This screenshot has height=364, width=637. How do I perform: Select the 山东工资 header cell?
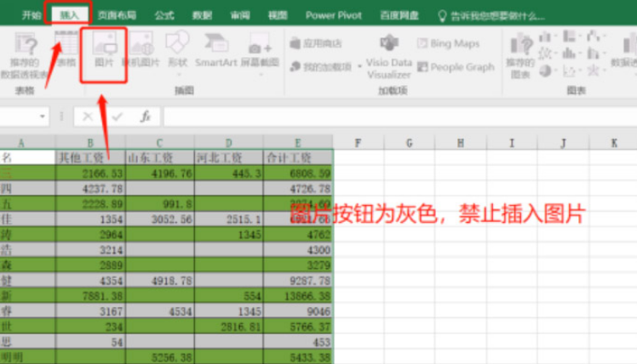point(159,157)
